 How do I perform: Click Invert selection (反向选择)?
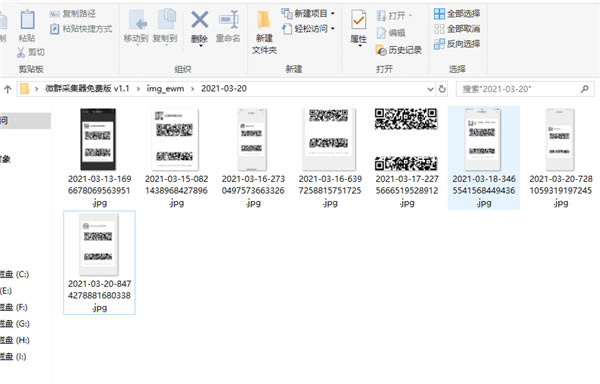[x=457, y=44]
